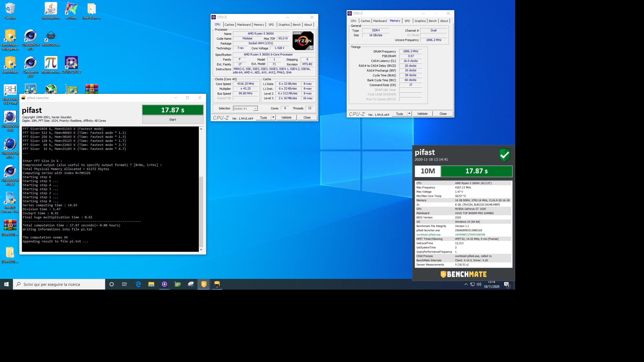Show hidden tray icons chevron
The image size is (644, 362).
[x=466, y=284]
